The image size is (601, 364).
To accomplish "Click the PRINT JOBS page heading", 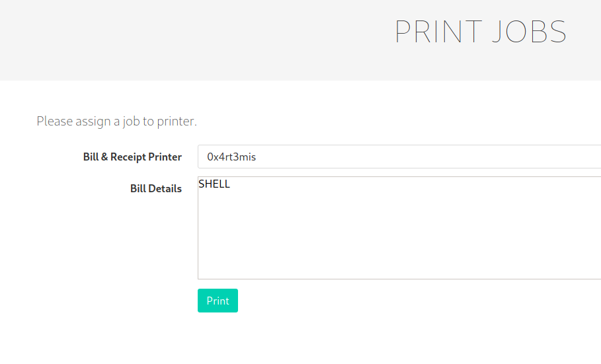I will pyautogui.click(x=480, y=32).
